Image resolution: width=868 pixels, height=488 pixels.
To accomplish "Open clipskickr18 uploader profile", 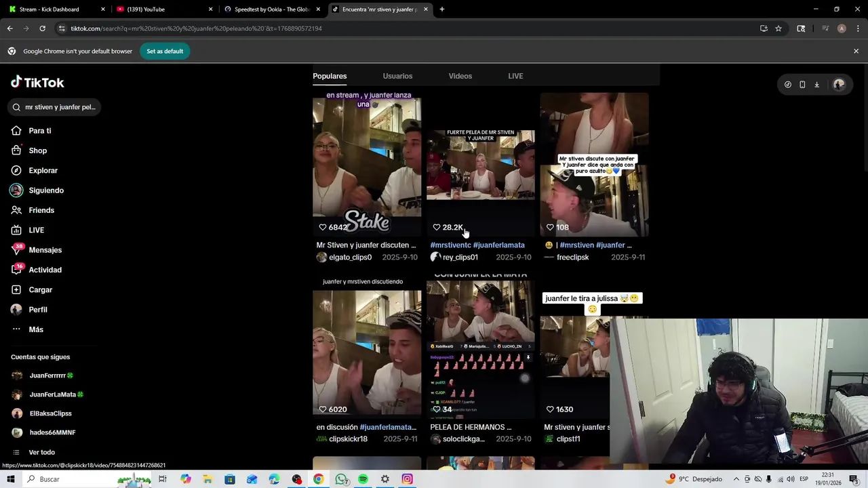I will click(342, 439).
